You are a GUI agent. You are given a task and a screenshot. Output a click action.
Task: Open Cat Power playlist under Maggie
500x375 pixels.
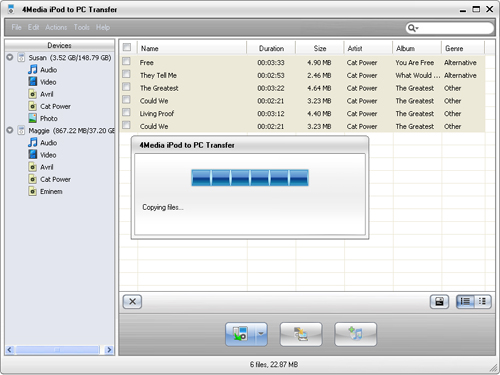(x=50, y=179)
